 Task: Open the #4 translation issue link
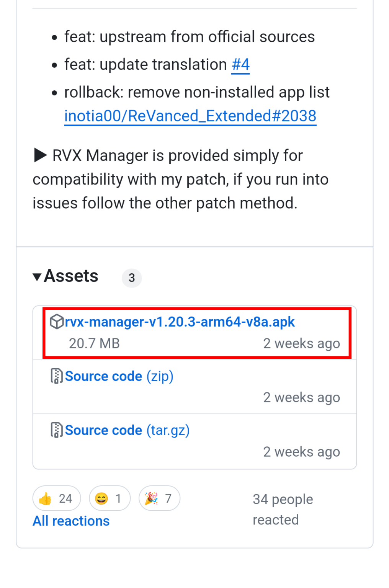240,65
